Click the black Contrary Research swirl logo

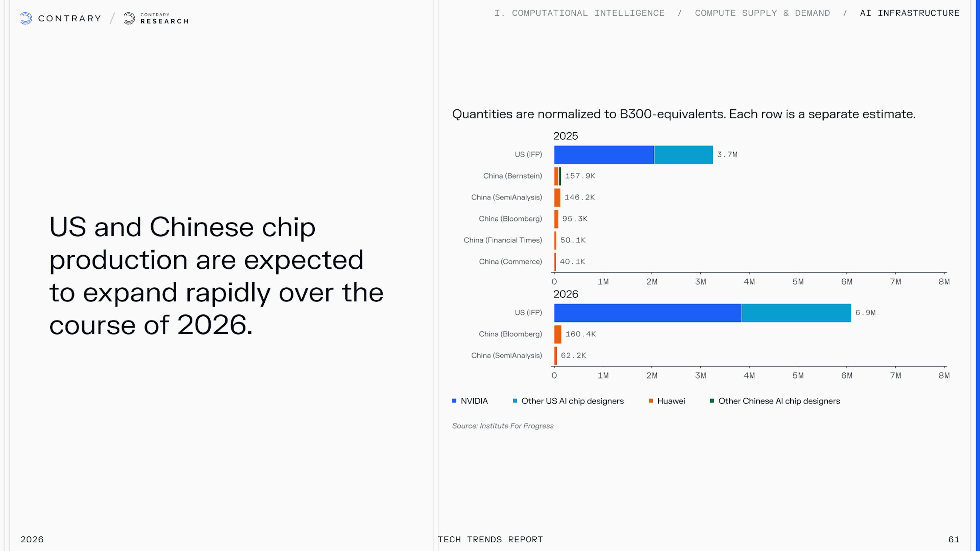click(x=129, y=18)
